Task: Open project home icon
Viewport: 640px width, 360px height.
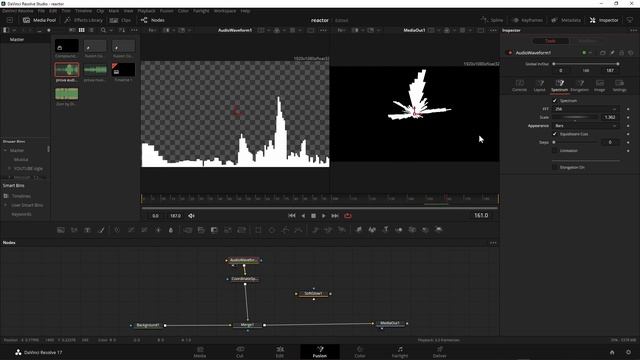Action: (612, 352)
